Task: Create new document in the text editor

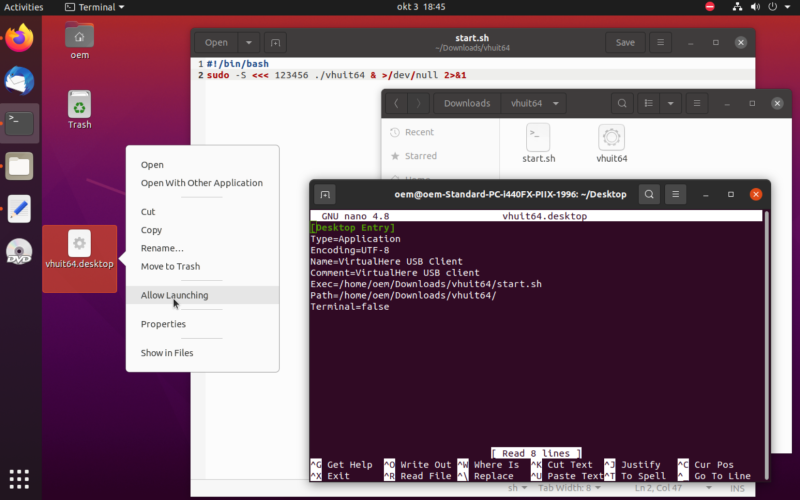Action: point(276,43)
